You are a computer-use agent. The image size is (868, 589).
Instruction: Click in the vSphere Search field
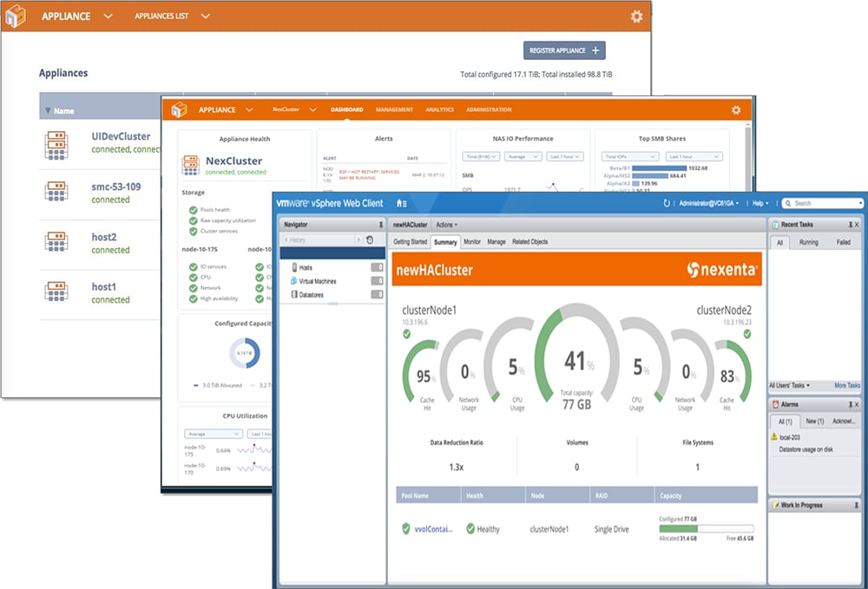[x=825, y=203]
